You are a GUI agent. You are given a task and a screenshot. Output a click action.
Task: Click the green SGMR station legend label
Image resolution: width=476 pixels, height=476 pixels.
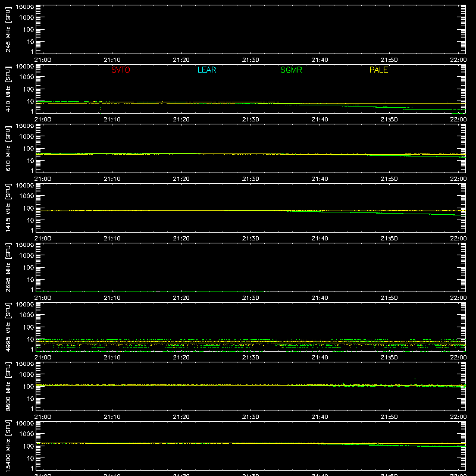click(291, 70)
